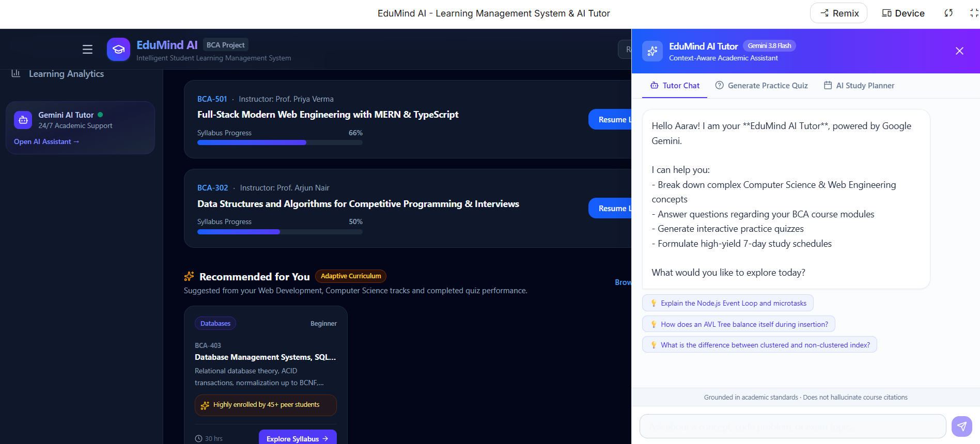980x444 pixels.
Task: Click the Gemini AI Tutor robot icon
Action: [23, 120]
